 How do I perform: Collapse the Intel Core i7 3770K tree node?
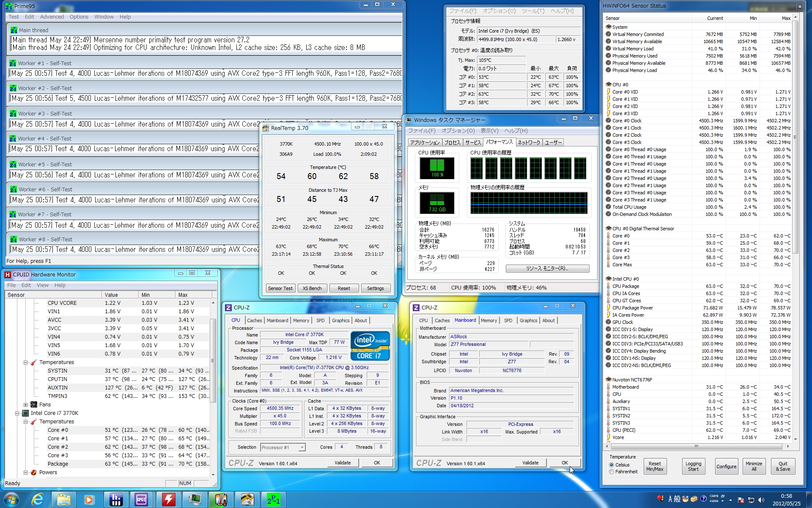pos(17,413)
